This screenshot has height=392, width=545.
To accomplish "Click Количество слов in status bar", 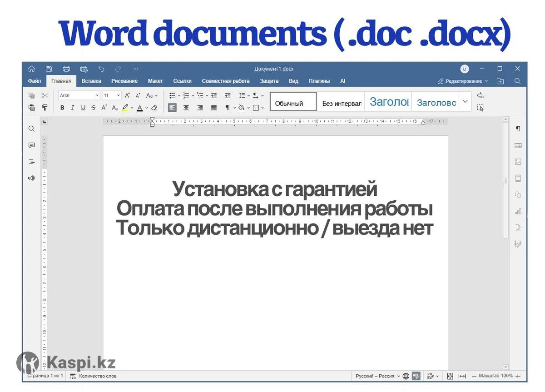I will click(x=93, y=376).
